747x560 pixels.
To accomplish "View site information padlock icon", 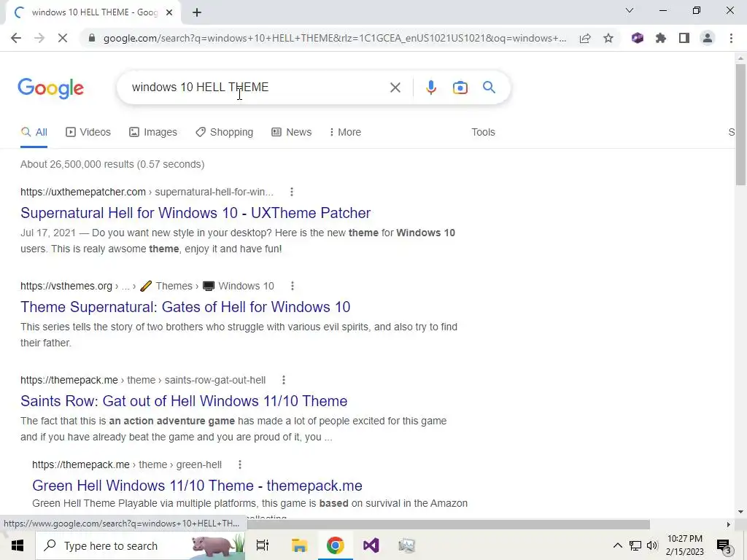I will (x=92, y=38).
